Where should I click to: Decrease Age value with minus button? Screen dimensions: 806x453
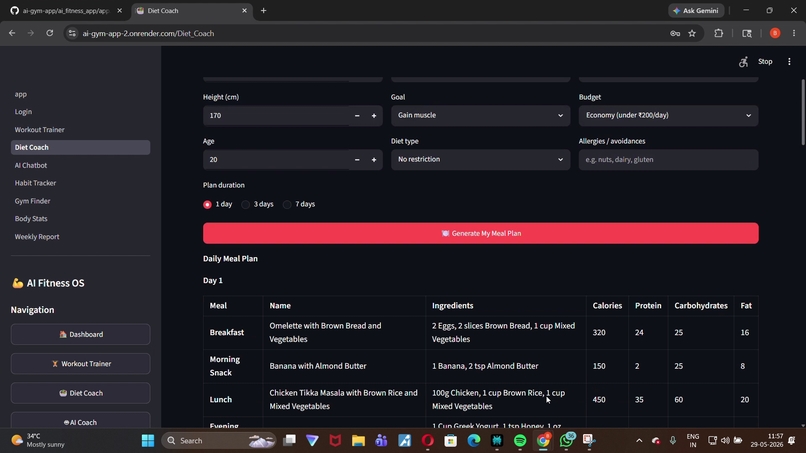(x=357, y=160)
